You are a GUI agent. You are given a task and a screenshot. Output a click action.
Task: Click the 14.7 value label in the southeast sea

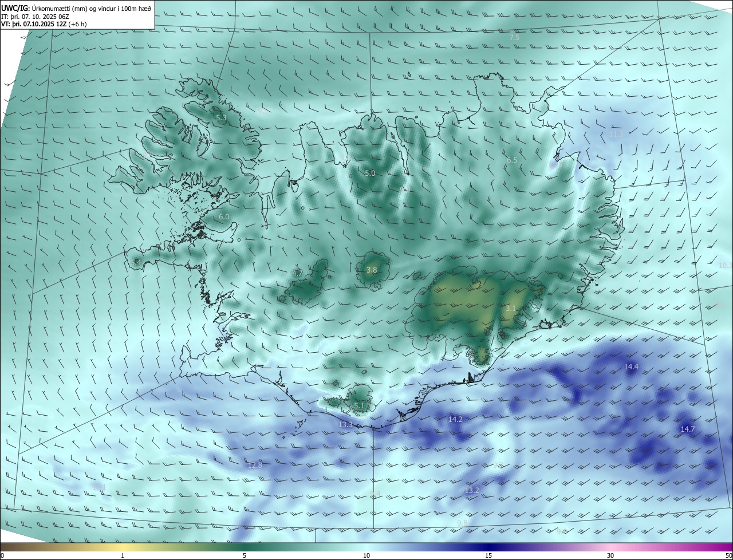pyautogui.click(x=687, y=429)
